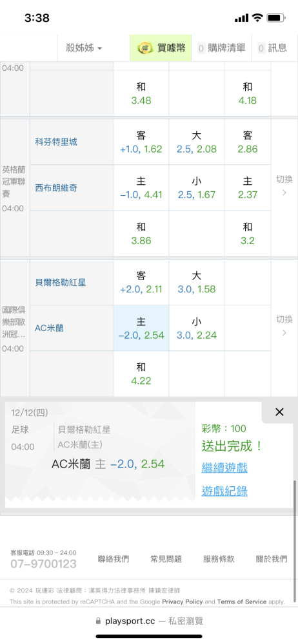The height and width of the screenshot is (644, 298).
Task: Click the 聯絡我們 footer link
Action: click(x=113, y=559)
